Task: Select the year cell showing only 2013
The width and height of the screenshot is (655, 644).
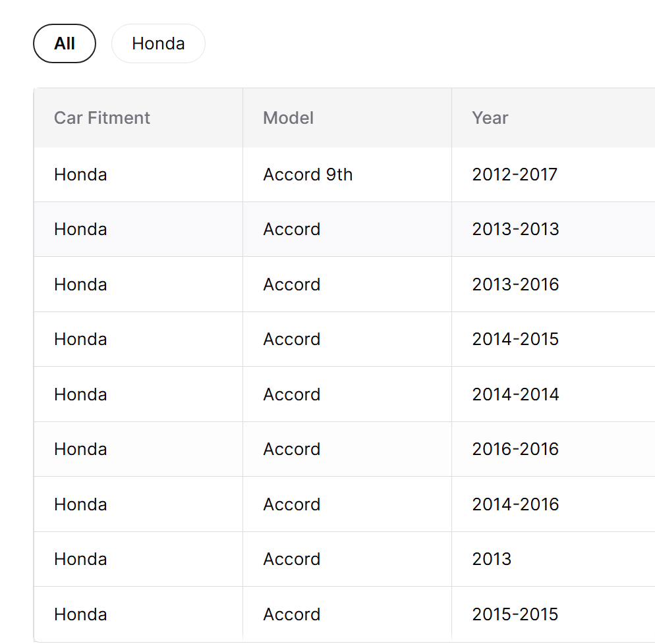Action: click(x=492, y=559)
